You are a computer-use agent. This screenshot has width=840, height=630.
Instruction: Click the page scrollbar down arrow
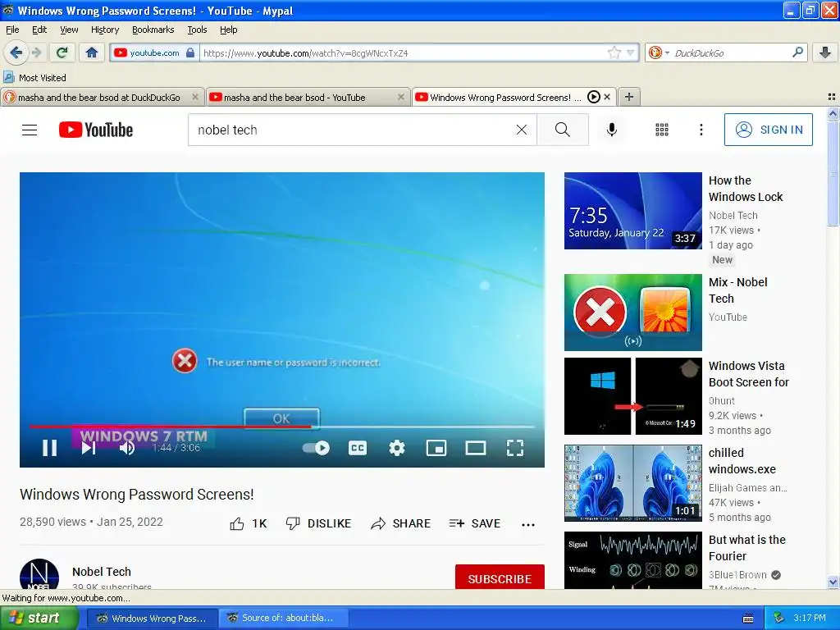pyautogui.click(x=833, y=582)
